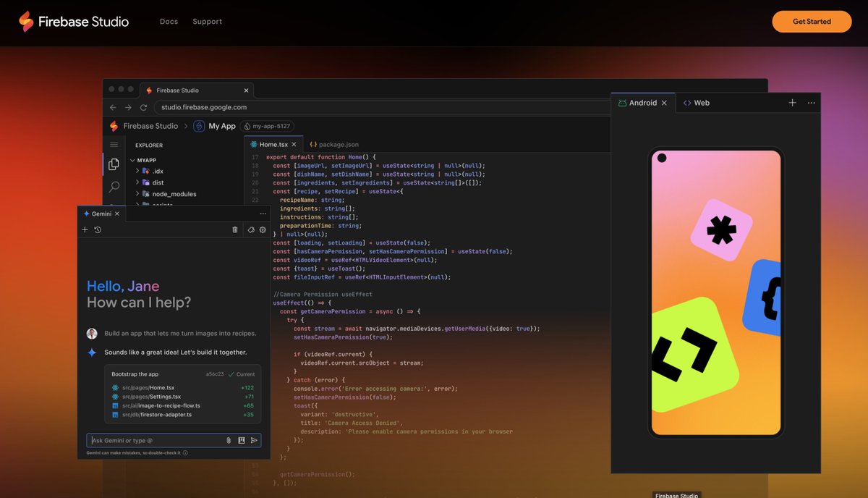Send the Gemini prompt
Image resolution: width=868 pixels, height=498 pixels.
click(254, 440)
